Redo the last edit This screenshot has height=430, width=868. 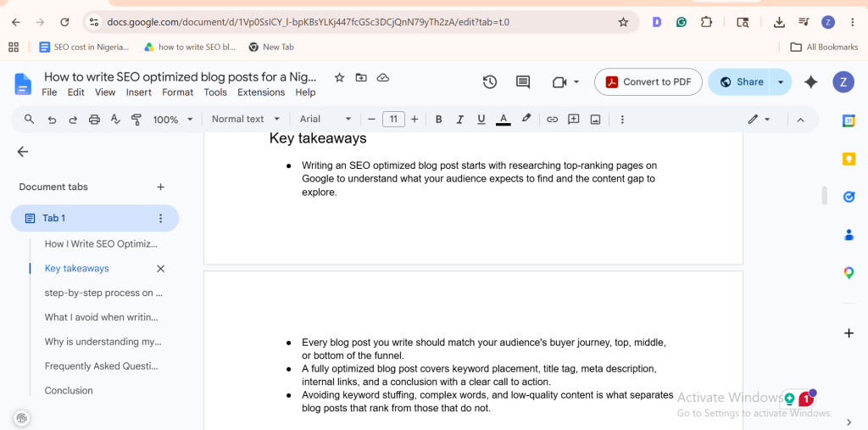coord(73,119)
